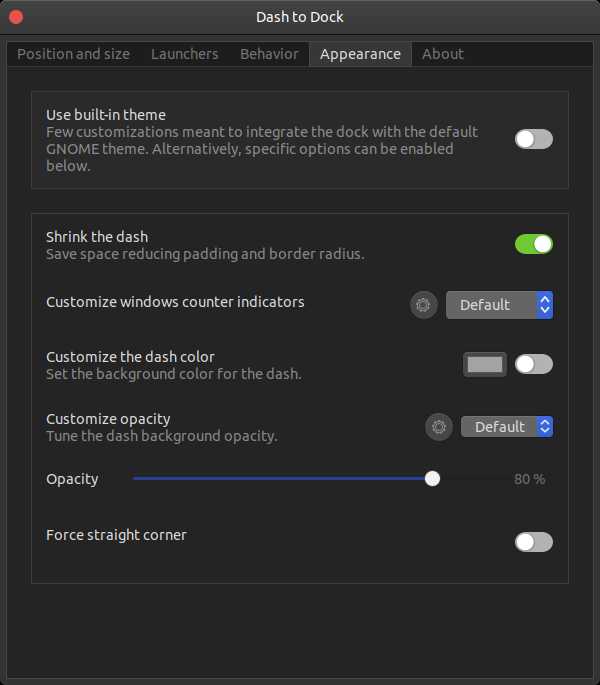The height and width of the screenshot is (685, 600).
Task: Enable Customize the dash color switch
Action: (533, 364)
